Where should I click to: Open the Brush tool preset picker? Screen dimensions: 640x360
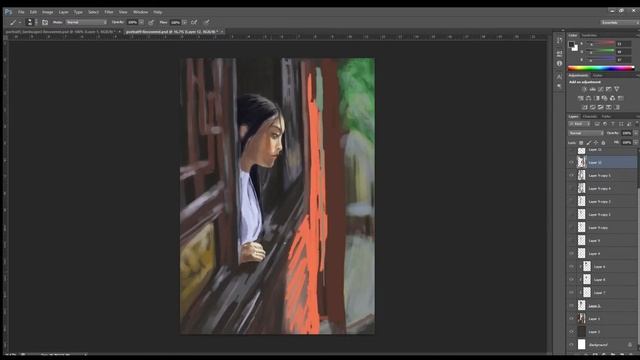14,22
